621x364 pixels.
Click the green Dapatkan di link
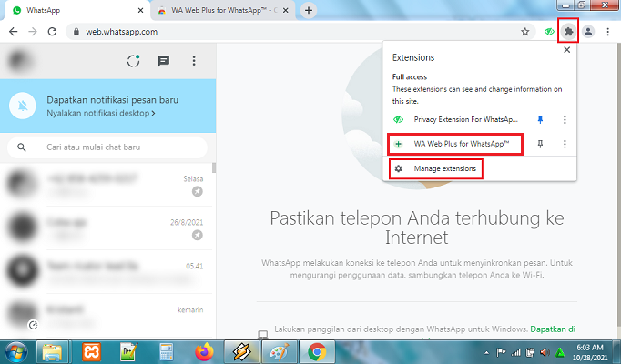553,329
